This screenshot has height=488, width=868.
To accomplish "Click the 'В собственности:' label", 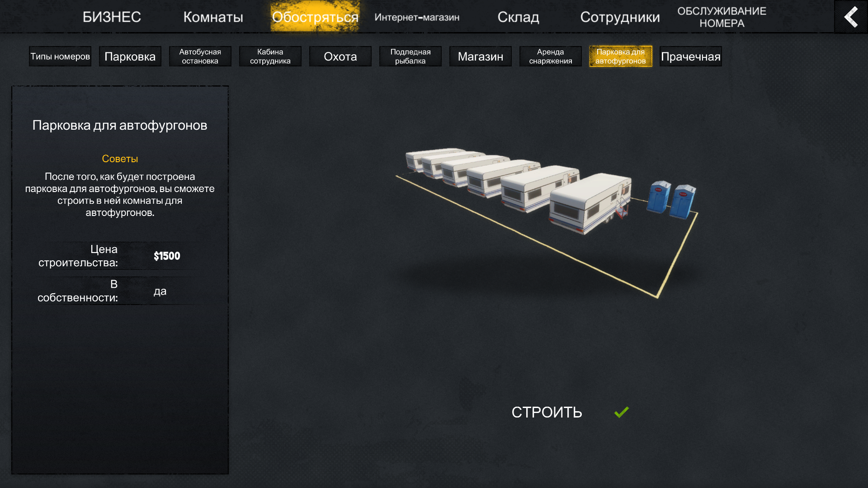I will pyautogui.click(x=77, y=291).
